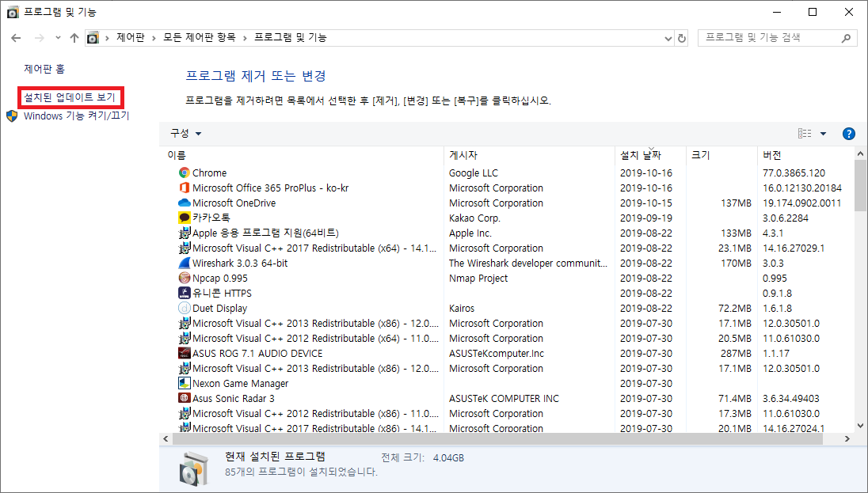Click the 2019-09-19 install date cell
The image size is (868, 493).
pos(646,218)
